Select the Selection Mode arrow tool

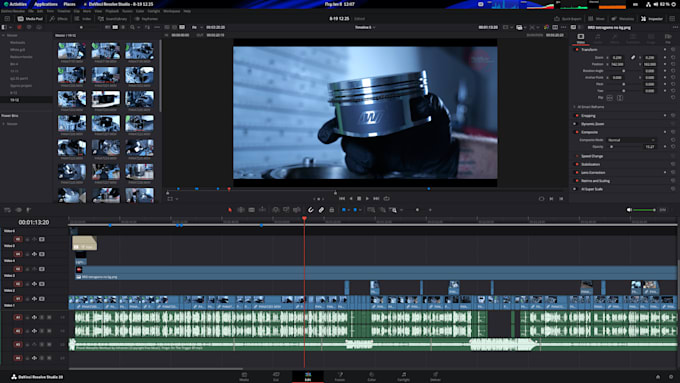[230, 210]
